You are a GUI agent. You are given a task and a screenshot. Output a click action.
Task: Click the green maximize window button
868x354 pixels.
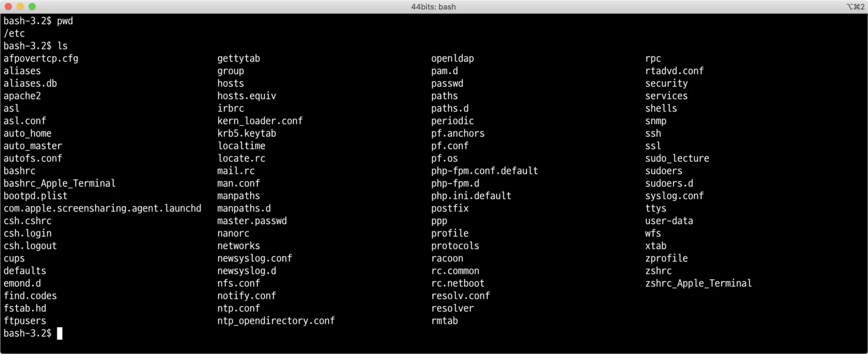pos(32,6)
